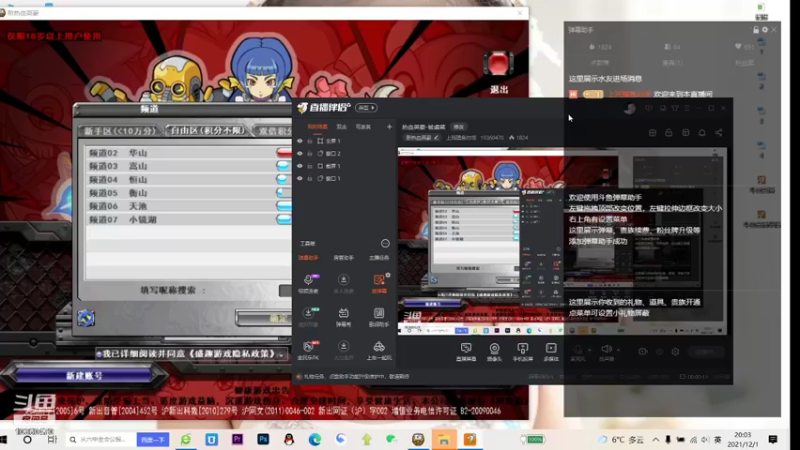Open 全民乐PK tool in toolbox
800x450 pixels.
pyautogui.click(x=308, y=350)
